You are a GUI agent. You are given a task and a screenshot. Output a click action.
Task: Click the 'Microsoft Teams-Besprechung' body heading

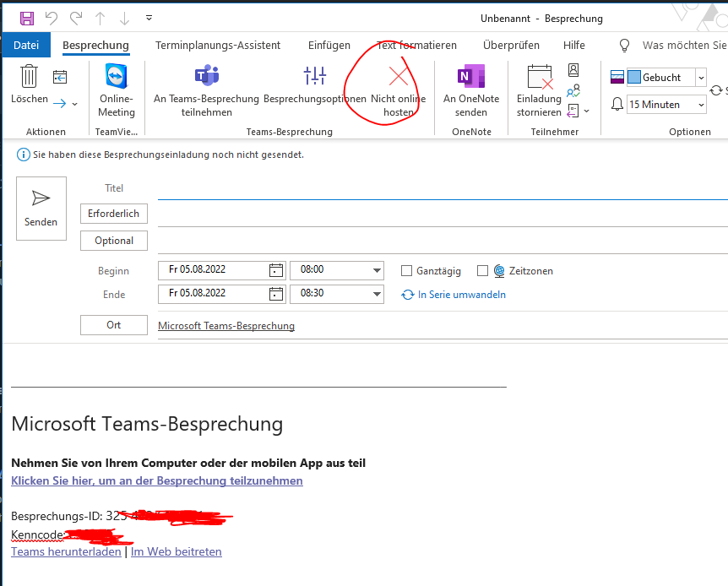tap(147, 424)
